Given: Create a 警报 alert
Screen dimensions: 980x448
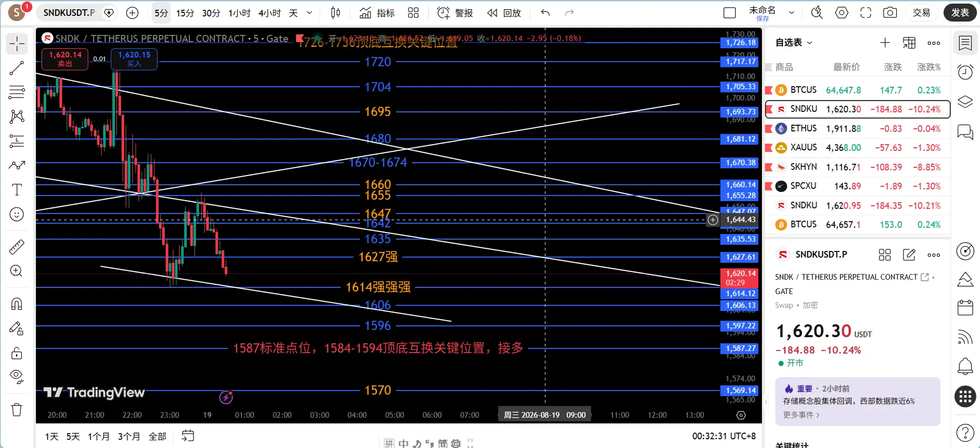Looking at the screenshot, I should [455, 13].
